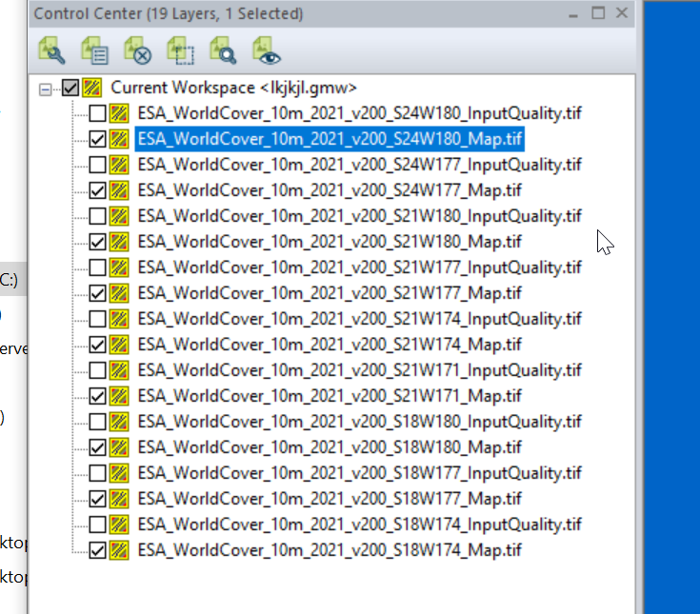This screenshot has width=700, height=614.
Task: Select layer name S24W177_InputQuality.tif
Action: pyautogui.click(x=359, y=165)
